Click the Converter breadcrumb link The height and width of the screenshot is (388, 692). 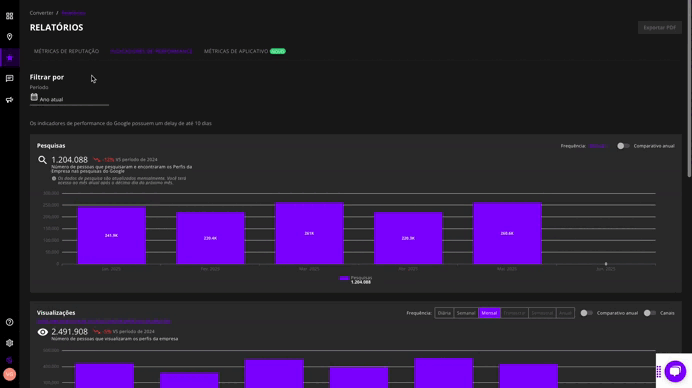click(41, 13)
